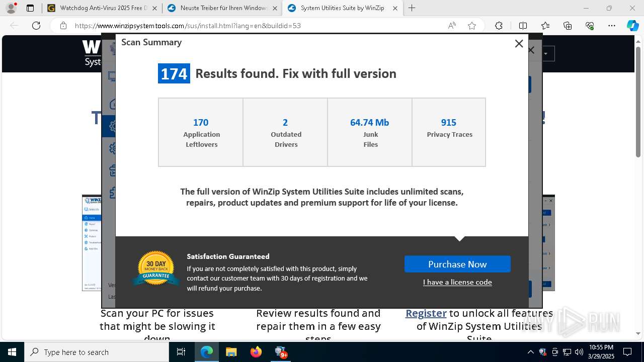Open the network icon in system tray
644x362 pixels.
(567, 352)
